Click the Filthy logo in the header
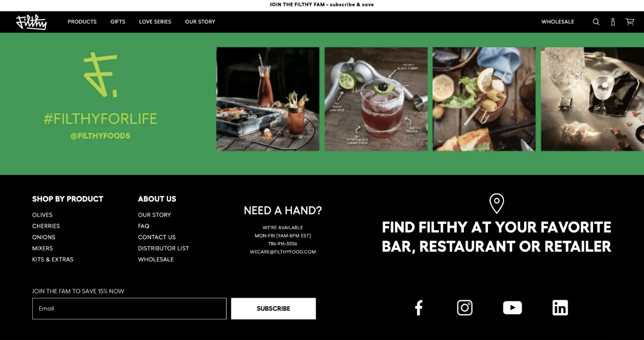 pyautogui.click(x=31, y=22)
